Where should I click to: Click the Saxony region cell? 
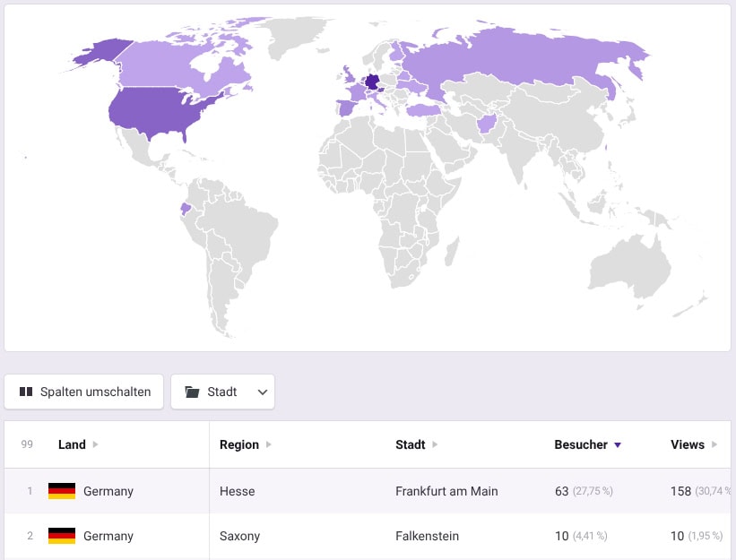click(x=239, y=536)
